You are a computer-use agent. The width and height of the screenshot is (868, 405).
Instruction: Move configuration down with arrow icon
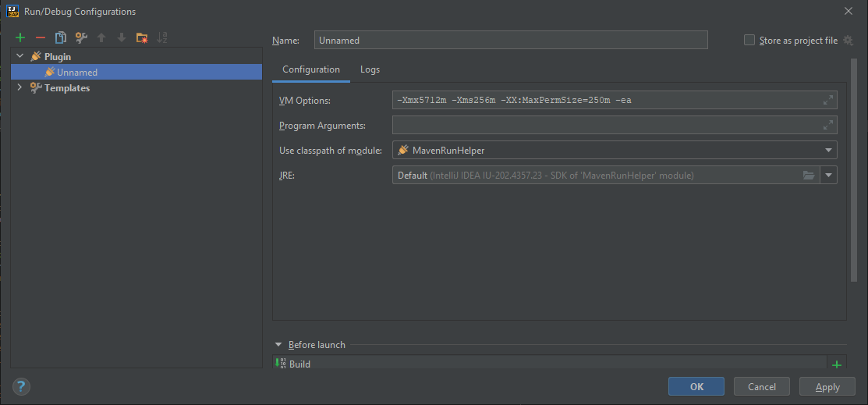click(122, 37)
